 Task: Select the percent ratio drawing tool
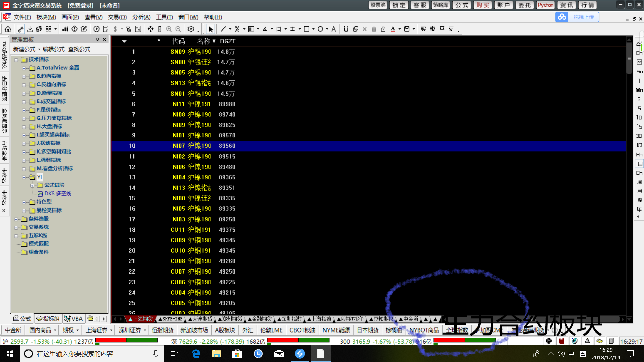(237, 29)
